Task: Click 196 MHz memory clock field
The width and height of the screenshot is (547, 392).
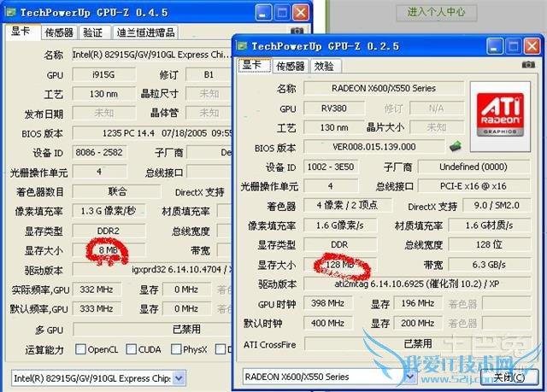Action: 418,303
